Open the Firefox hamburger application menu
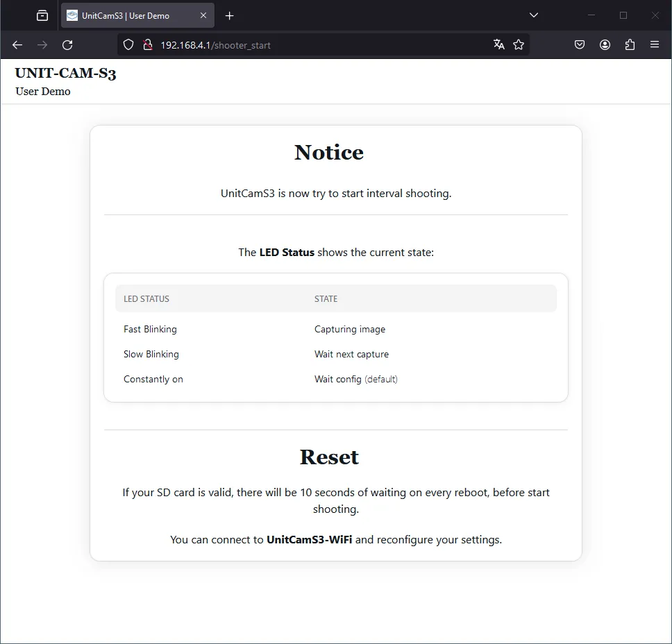This screenshot has width=672, height=644. [655, 45]
